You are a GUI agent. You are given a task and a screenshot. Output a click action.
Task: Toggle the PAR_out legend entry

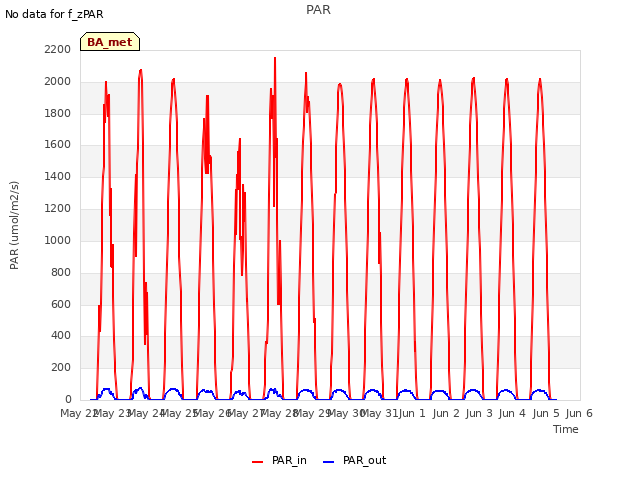[354, 460]
